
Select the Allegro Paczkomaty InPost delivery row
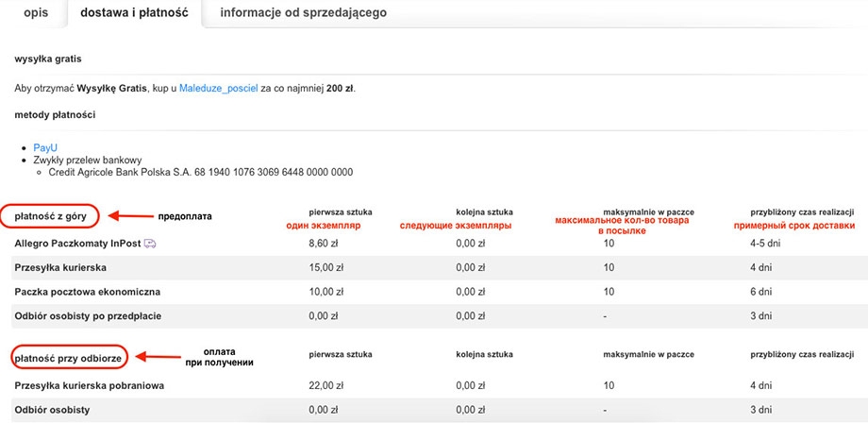point(77,244)
